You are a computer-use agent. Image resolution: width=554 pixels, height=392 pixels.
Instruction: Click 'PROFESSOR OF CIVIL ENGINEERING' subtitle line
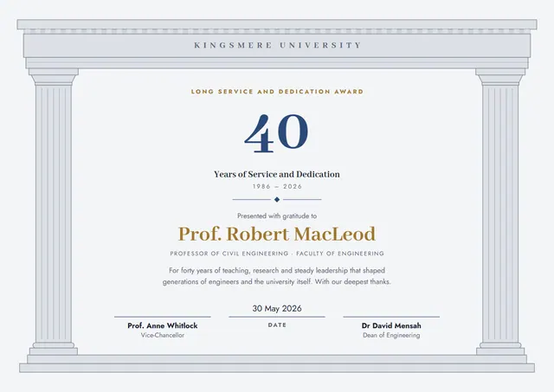click(x=277, y=254)
